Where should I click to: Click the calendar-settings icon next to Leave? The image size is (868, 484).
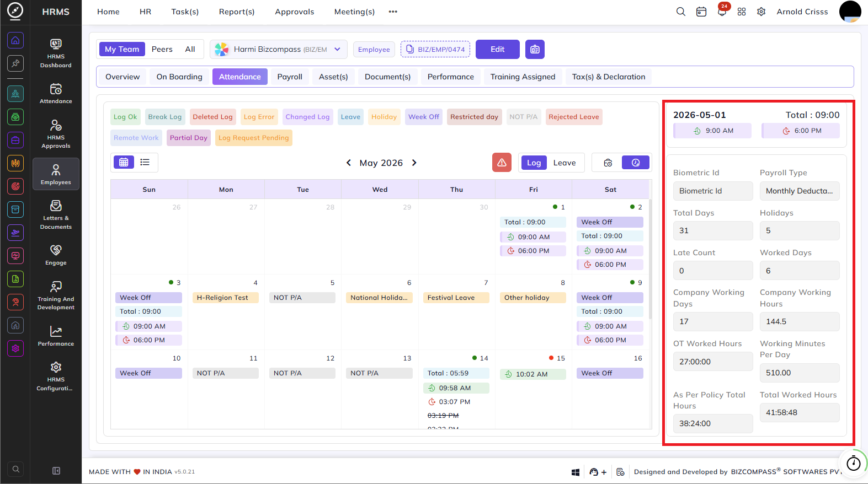point(608,163)
